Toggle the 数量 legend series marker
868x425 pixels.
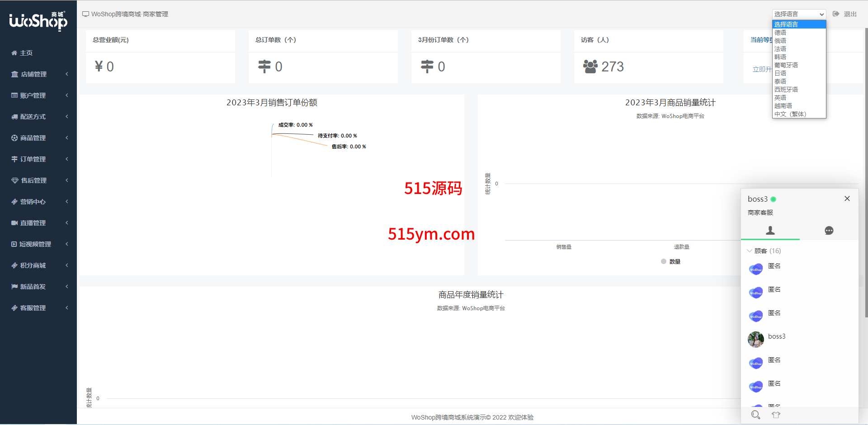coord(664,261)
